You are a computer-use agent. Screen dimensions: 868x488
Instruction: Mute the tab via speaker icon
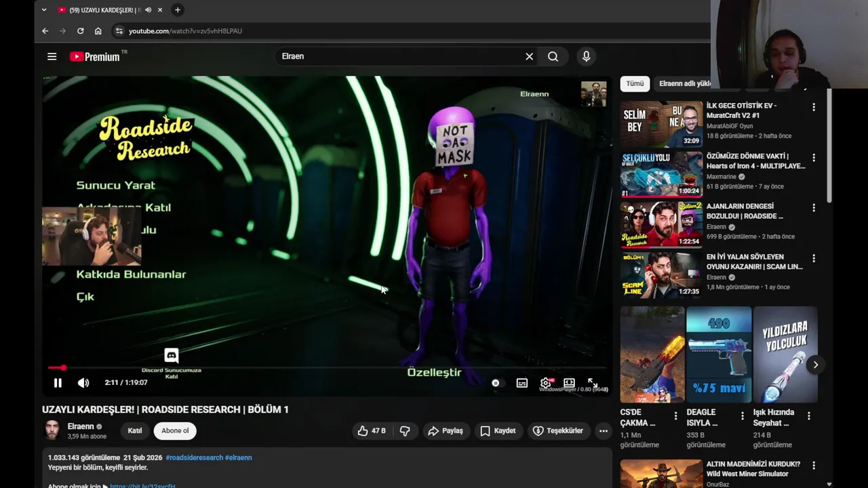(148, 10)
